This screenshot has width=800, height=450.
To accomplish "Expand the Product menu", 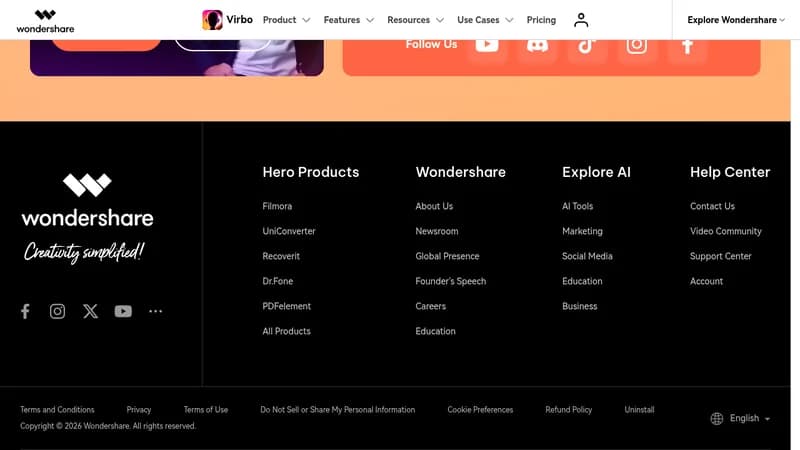I will [x=286, y=20].
